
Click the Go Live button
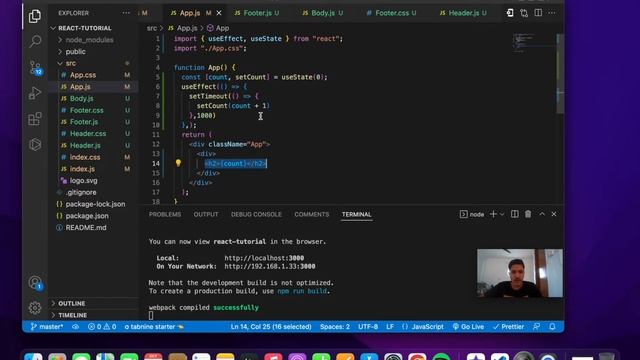[x=468, y=327]
